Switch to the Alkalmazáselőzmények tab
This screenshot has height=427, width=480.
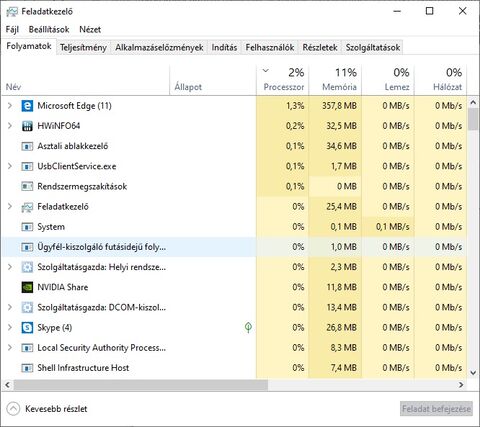click(159, 48)
